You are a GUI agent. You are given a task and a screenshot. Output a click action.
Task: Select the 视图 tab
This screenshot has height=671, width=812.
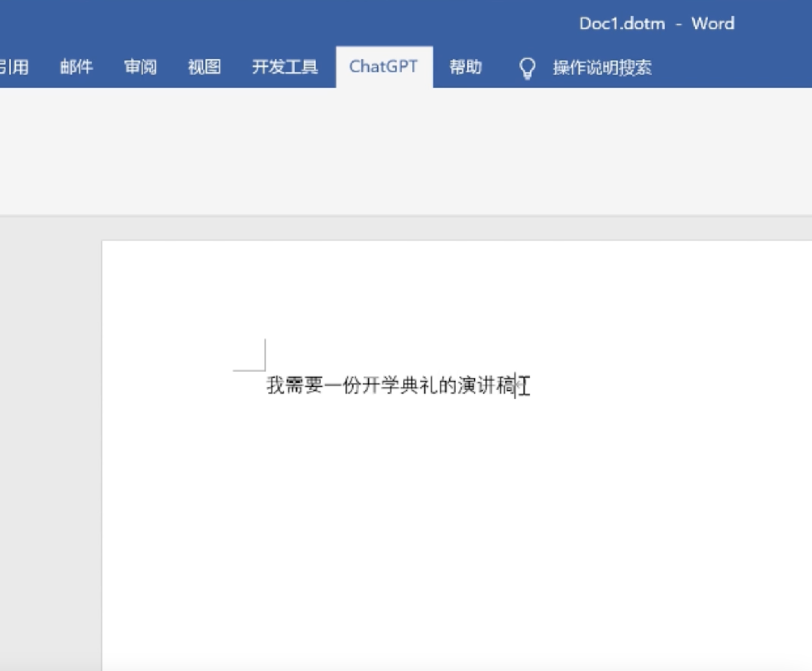204,67
